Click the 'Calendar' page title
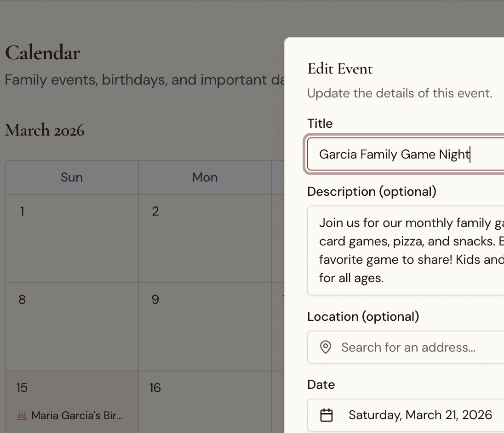This screenshot has width=504, height=433. pos(42,52)
